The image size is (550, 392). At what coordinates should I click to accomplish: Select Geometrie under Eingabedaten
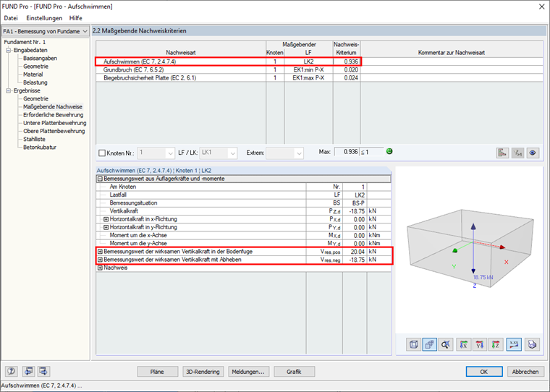pyautogui.click(x=35, y=67)
